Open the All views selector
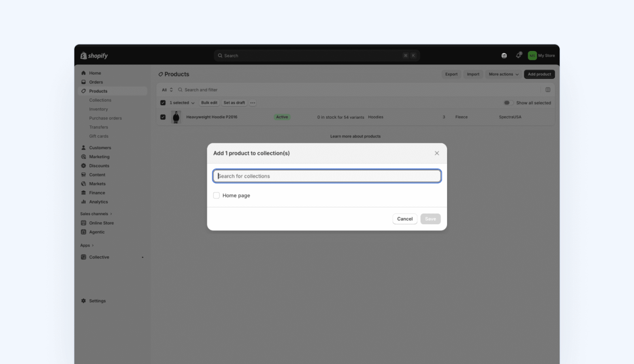 [167, 90]
